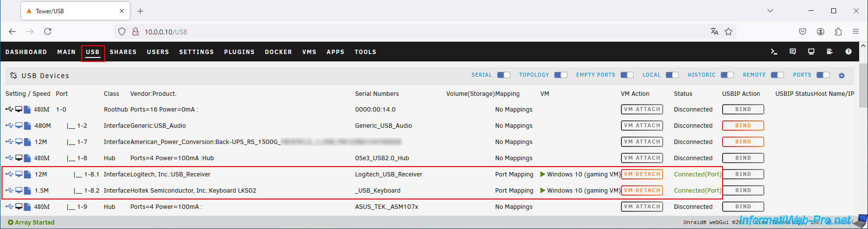Toggle the EMPTY PORTS switch
868x229 pixels.
point(627,75)
